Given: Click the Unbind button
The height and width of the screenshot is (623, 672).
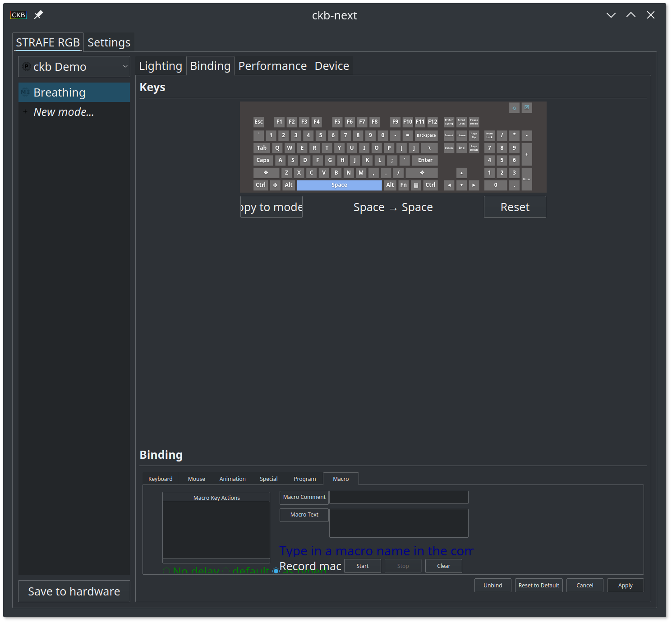Looking at the screenshot, I should 493,586.
